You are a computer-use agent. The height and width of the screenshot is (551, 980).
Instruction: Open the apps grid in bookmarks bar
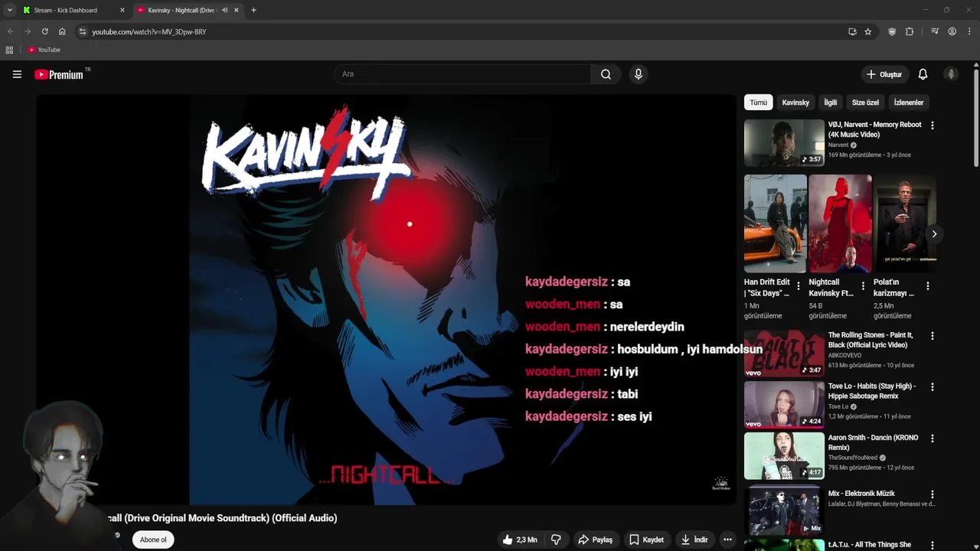coord(9,50)
